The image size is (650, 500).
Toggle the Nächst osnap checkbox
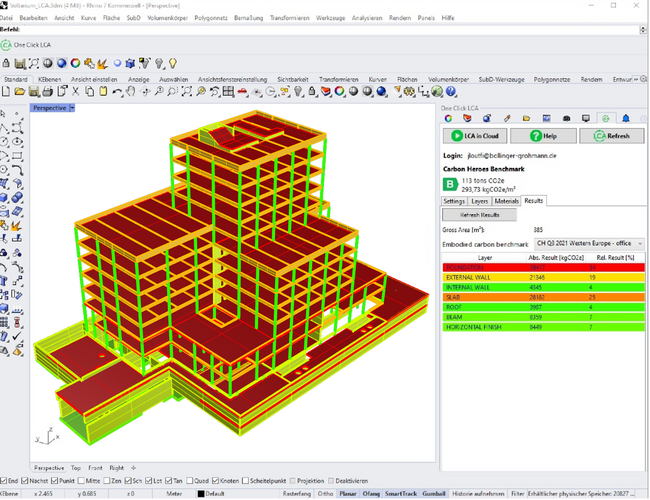click(x=25, y=481)
